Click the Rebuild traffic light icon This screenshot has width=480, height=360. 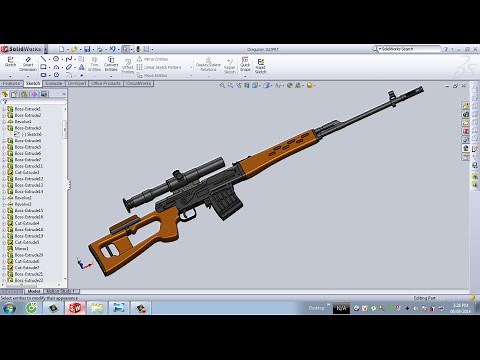(138, 49)
